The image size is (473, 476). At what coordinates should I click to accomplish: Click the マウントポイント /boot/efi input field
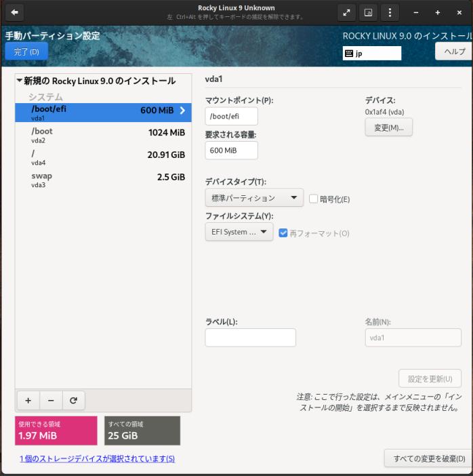232,116
